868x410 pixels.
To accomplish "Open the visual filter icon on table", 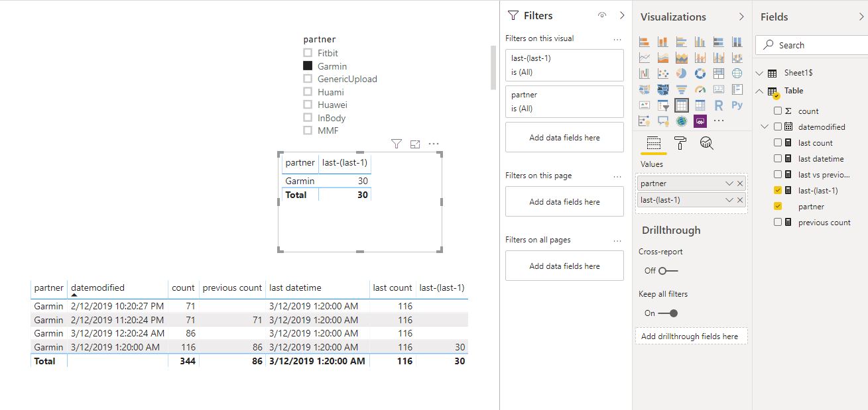I will (396, 144).
